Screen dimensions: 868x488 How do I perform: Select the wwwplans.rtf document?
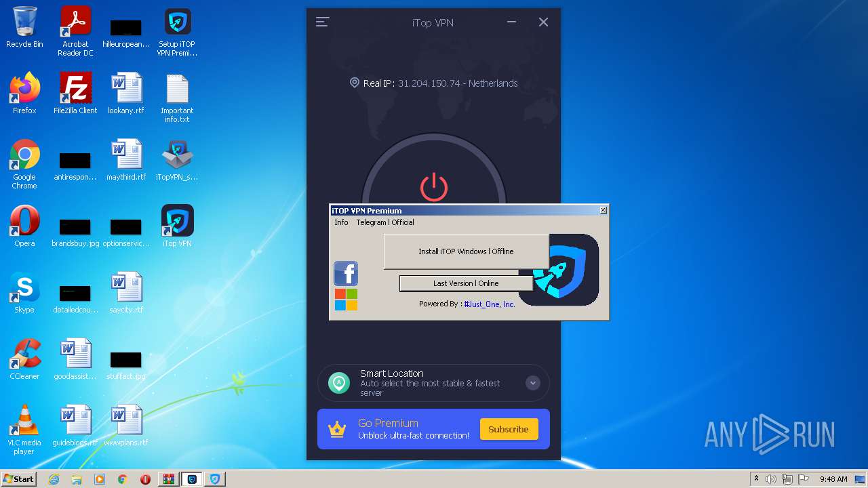coord(126,426)
